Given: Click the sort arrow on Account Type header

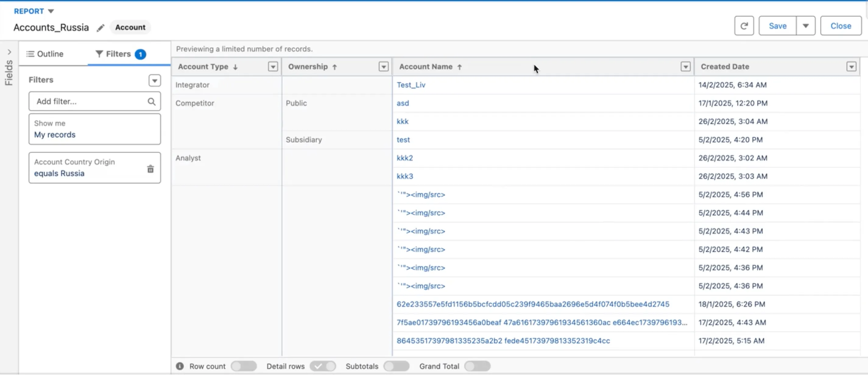Looking at the screenshot, I should (235, 67).
